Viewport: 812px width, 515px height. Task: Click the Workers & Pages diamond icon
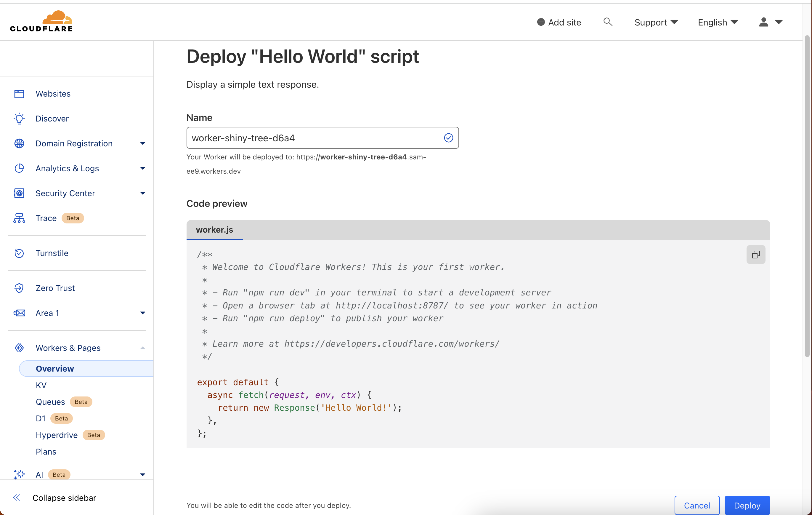click(19, 348)
